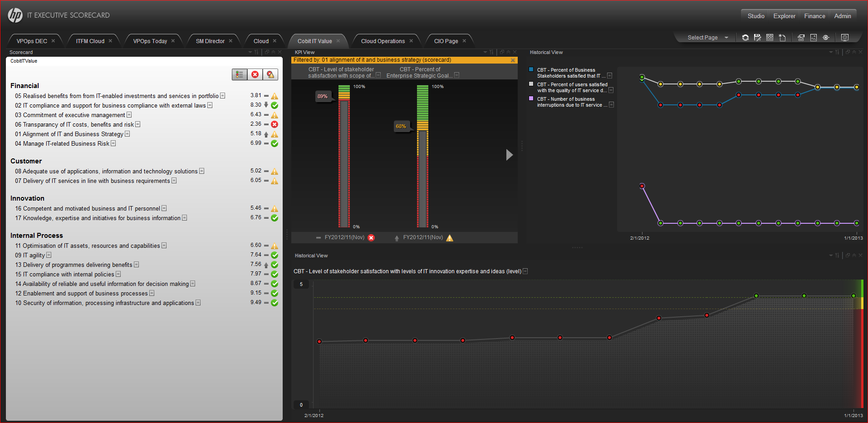Click the tools icon of top Historical View
Screen dimensions: 868x423
pyautogui.click(x=837, y=52)
